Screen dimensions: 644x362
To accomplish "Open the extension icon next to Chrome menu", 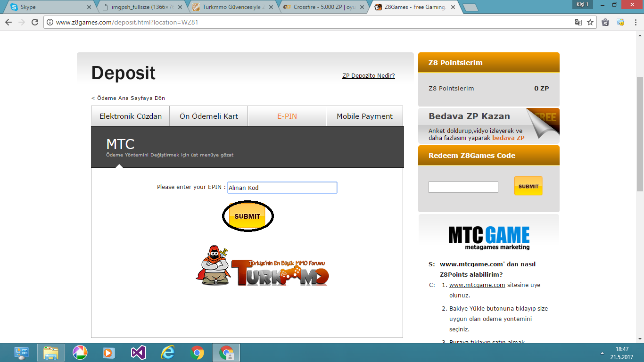I will pos(621,22).
